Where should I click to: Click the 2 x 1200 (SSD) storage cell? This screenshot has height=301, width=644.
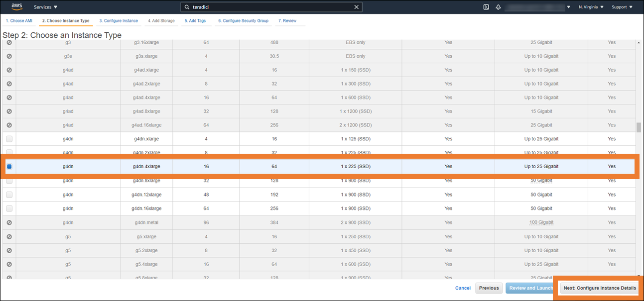click(x=356, y=125)
